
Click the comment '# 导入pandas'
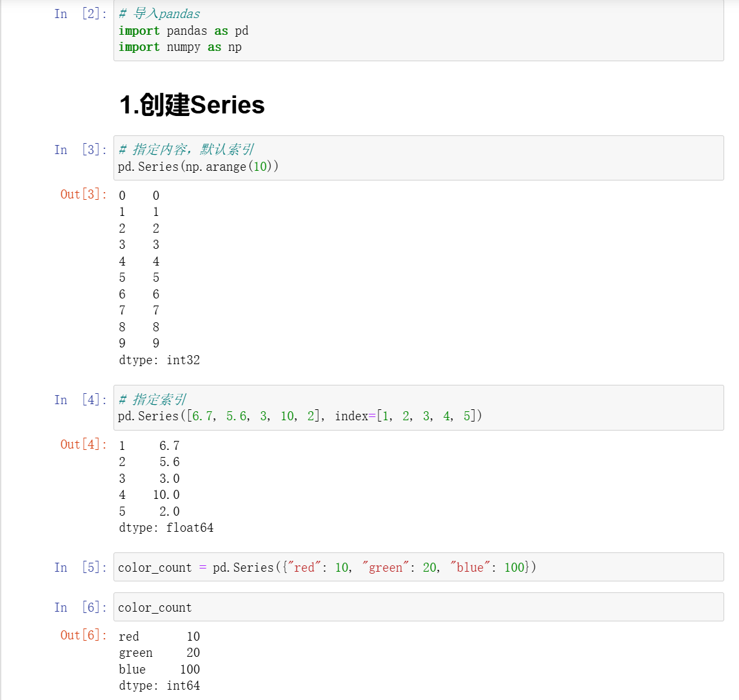click(159, 14)
